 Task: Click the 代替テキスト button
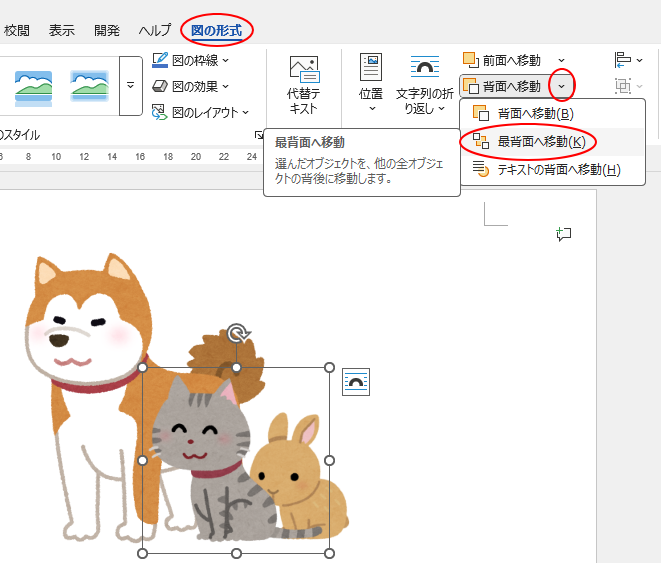click(304, 86)
